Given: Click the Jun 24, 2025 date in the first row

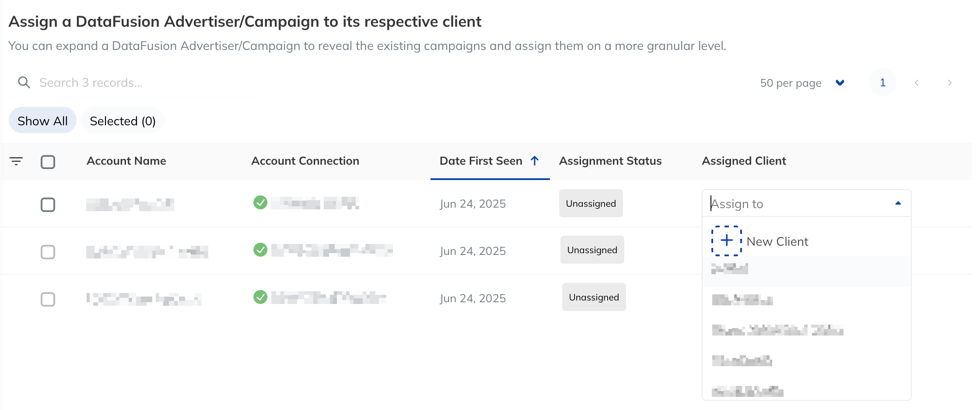Looking at the screenshot, I should click(472, 204).
